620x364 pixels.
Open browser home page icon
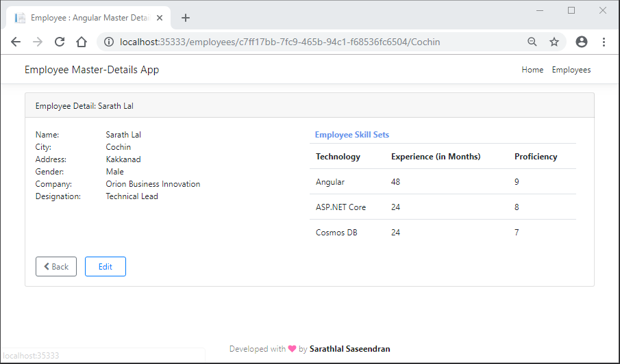click(82, 42)
